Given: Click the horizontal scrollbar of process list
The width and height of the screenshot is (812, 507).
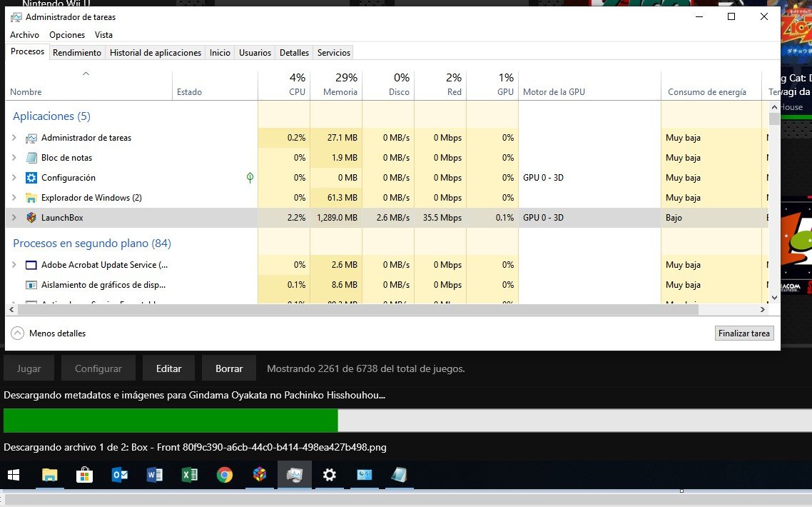Looking at the screenshot, I should 358,309.
